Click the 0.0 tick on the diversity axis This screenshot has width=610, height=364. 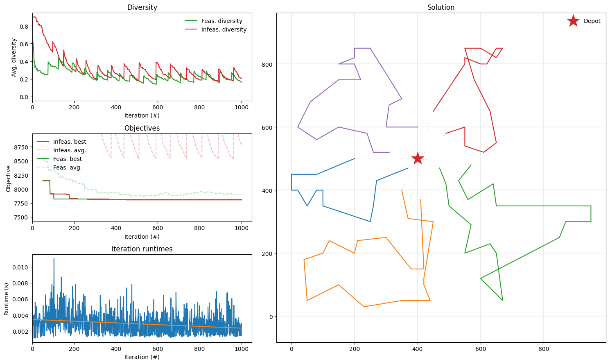pyautogui.click(x=24, y=97)
